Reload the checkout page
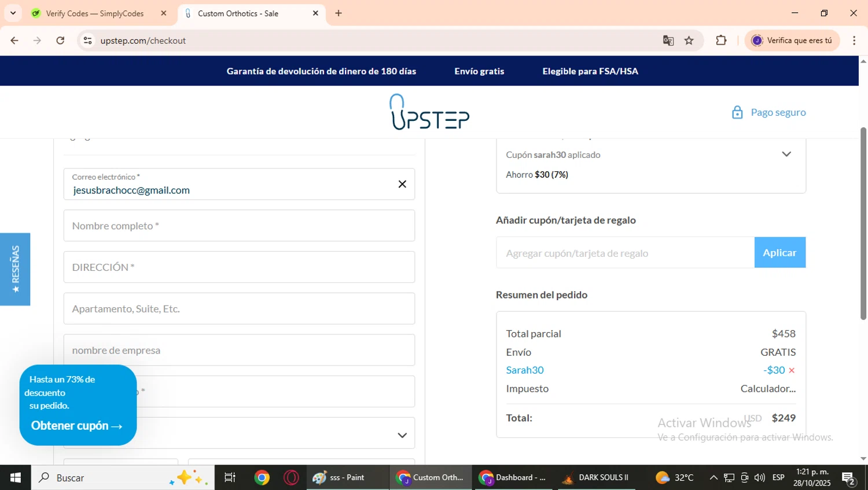The image size is (868, 490). (60, 40)
